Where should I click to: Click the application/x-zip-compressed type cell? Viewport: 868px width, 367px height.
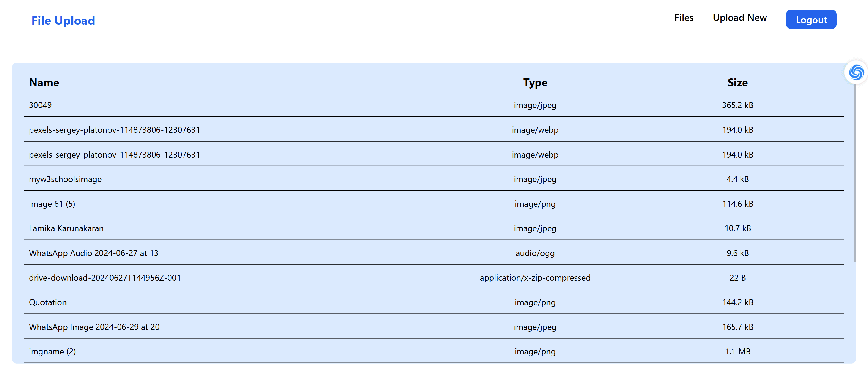coord(535,278)
